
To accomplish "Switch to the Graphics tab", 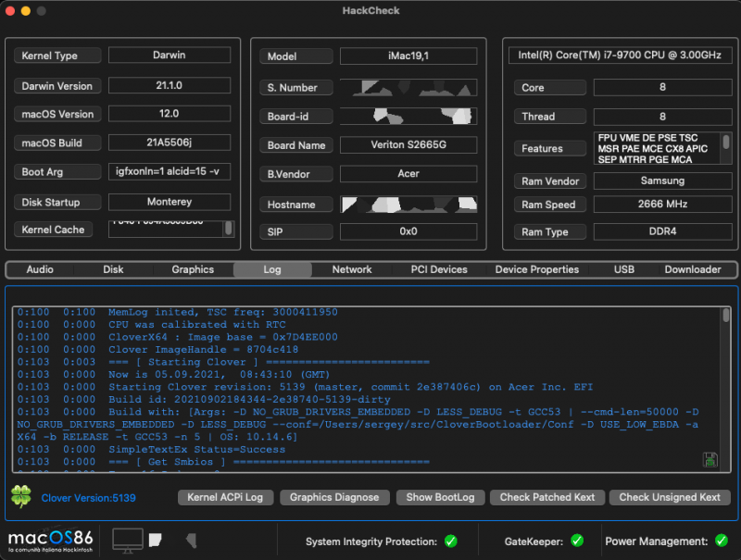I will tap(193, 269).
